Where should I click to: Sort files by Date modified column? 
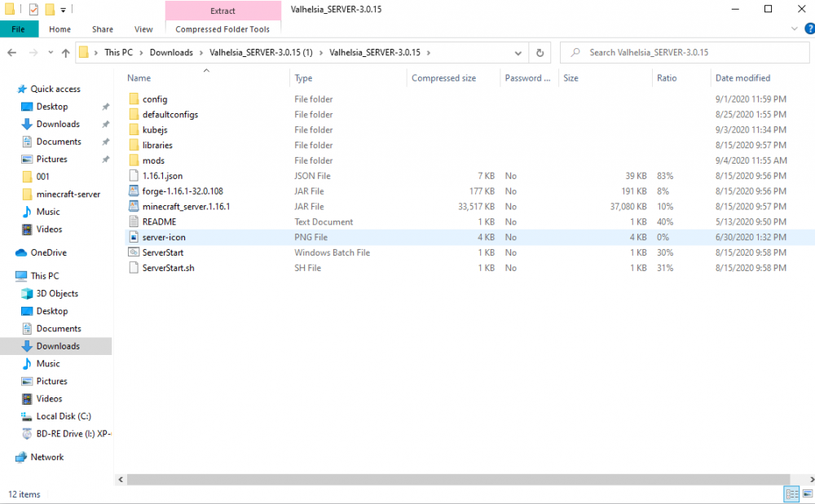742,78
